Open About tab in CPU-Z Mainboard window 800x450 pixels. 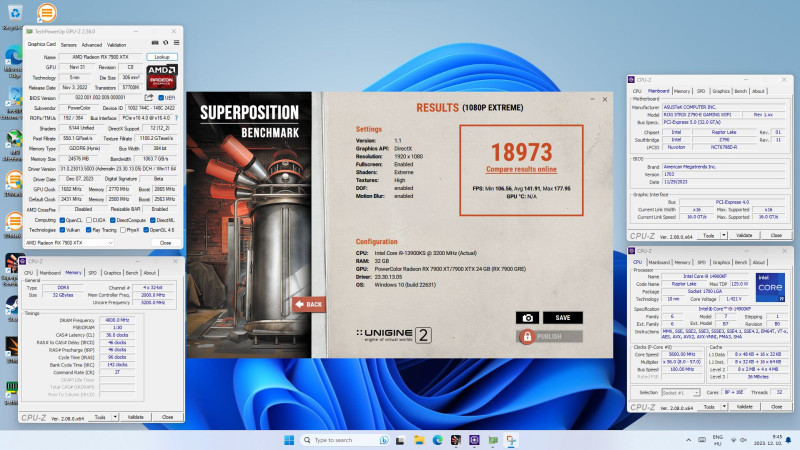758,91
